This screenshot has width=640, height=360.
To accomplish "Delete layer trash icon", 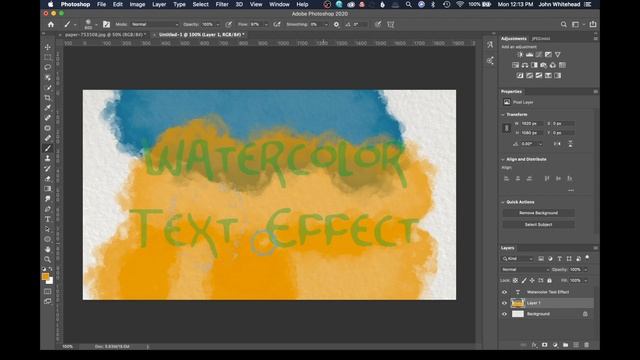I will coord(587,345).
